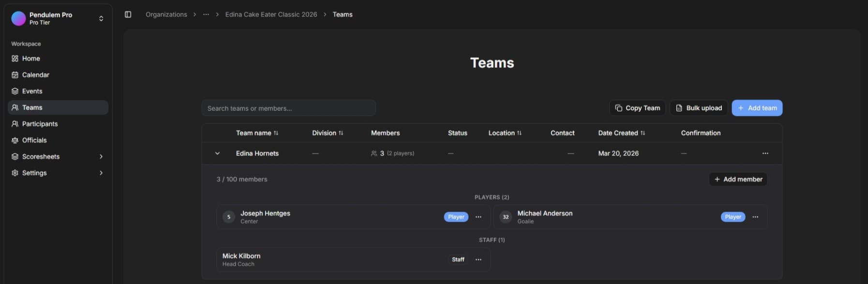Focus the Search teams or members field
Screen dimensions: 868x284
288,108
